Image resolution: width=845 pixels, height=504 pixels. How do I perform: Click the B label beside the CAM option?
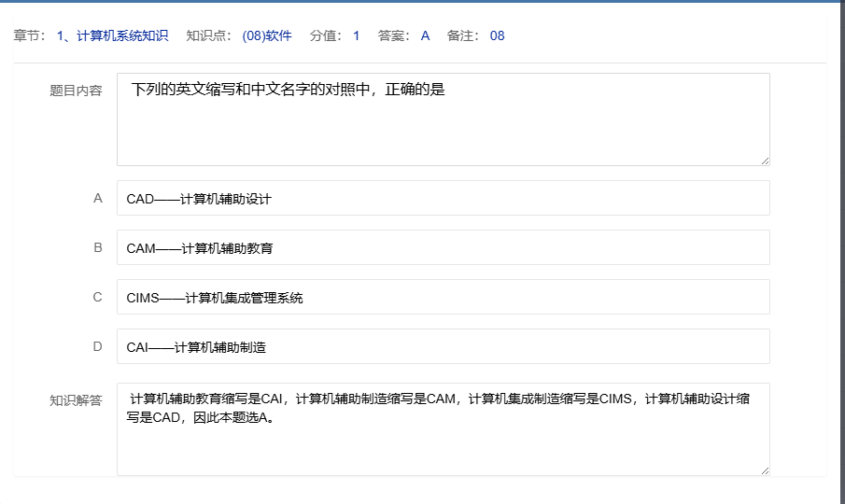[97, 247]
